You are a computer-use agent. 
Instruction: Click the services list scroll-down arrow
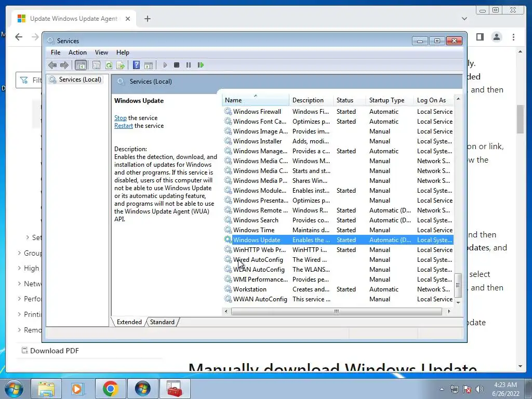tap(458, 302)
